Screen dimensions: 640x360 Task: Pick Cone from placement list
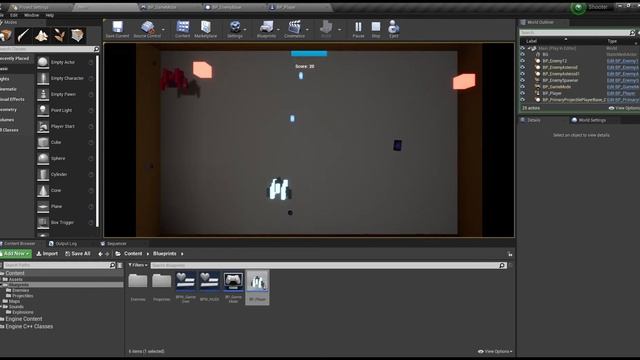pyautogui.click(x=65, y=191)
